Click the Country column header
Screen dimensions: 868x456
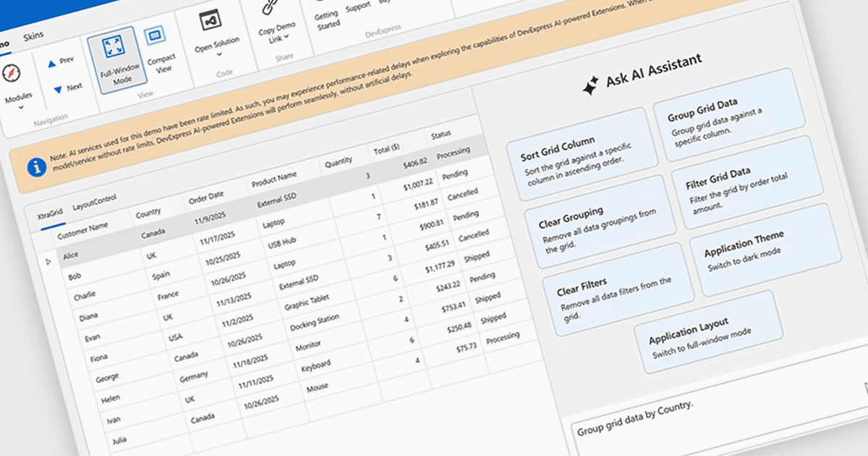pos(148,213)
